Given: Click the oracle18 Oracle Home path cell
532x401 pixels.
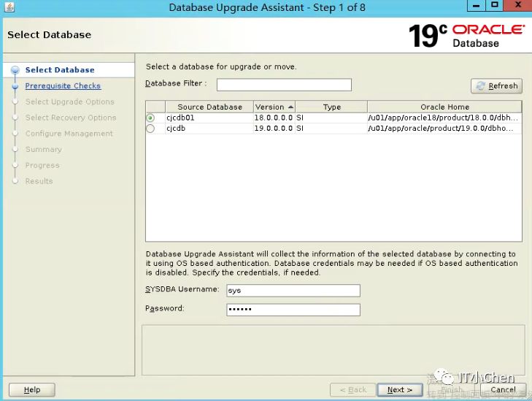Looking at the screenshot, I should [443, 118].
